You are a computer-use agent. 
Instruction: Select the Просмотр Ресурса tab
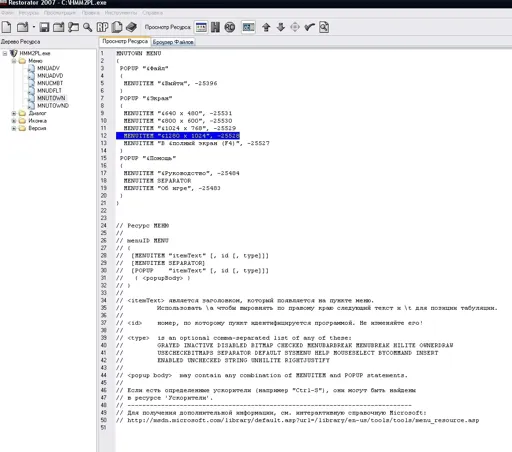(125, 41)
